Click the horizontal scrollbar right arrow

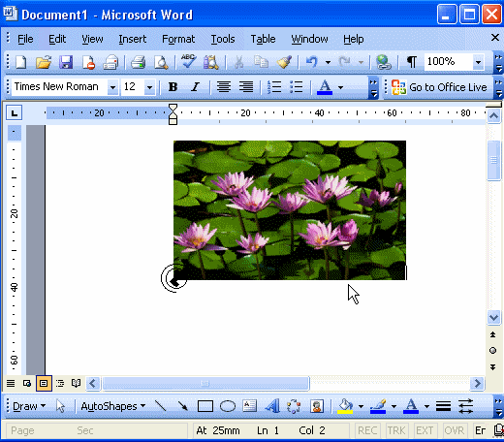tap(477, 384)
